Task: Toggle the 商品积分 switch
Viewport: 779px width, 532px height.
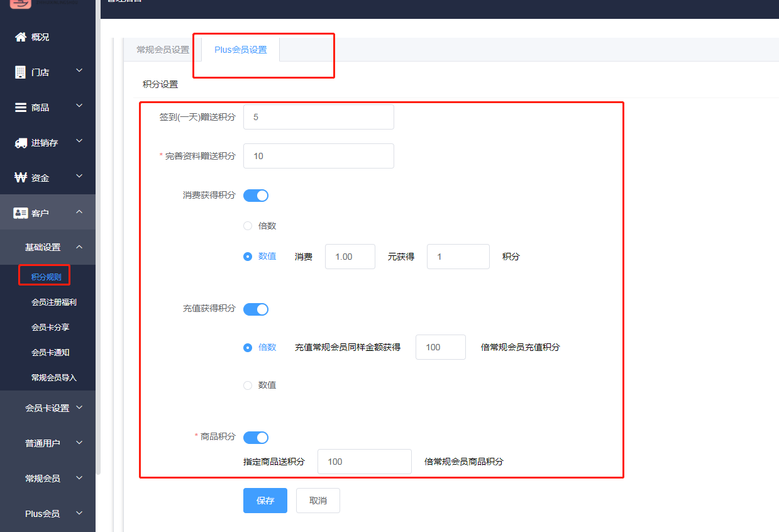Action: 256,438
